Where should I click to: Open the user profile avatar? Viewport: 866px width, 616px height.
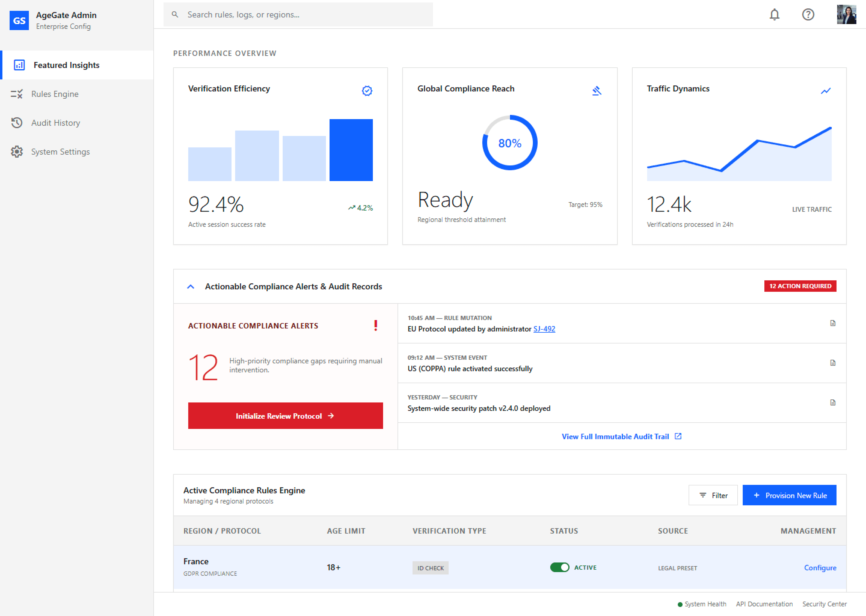[x=846, y=14]
